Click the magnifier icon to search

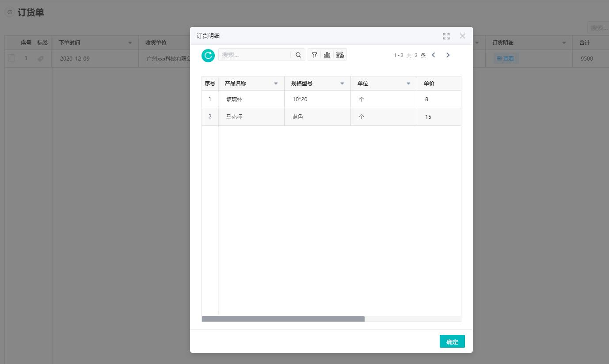coord(298,55)
